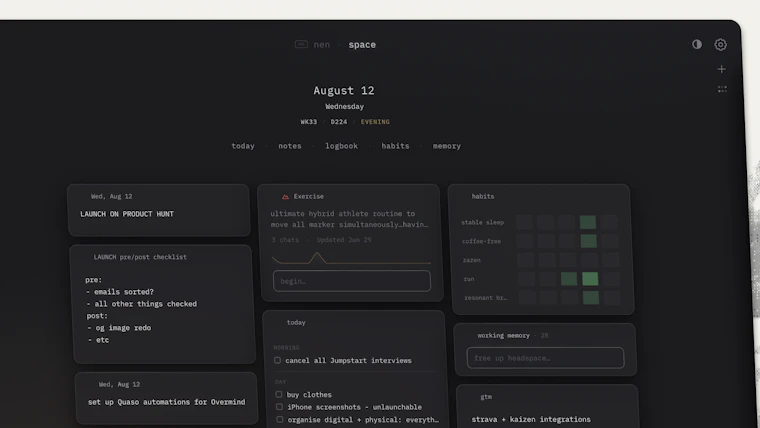Click the 'D224' day counter
Image resolution: width=760 pixels, height=428 pixels.
tap(339, 122)
